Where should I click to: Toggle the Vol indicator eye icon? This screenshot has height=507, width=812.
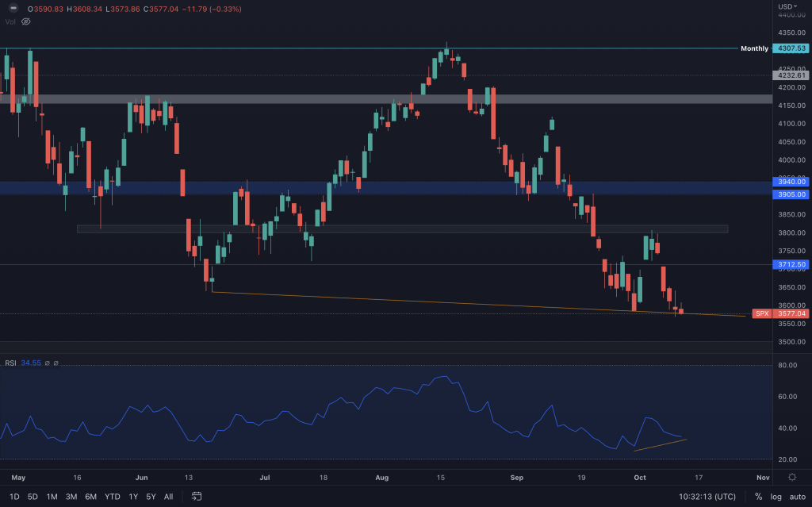click(25, 21)
